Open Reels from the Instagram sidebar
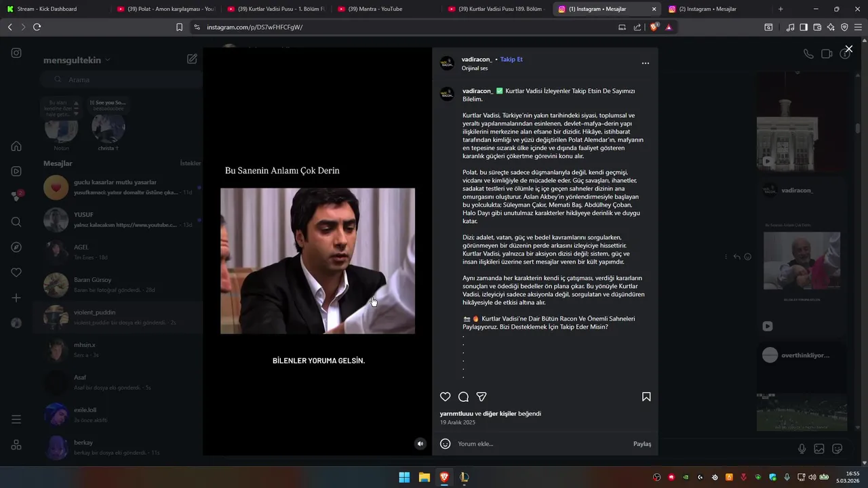 coord(16,171)
